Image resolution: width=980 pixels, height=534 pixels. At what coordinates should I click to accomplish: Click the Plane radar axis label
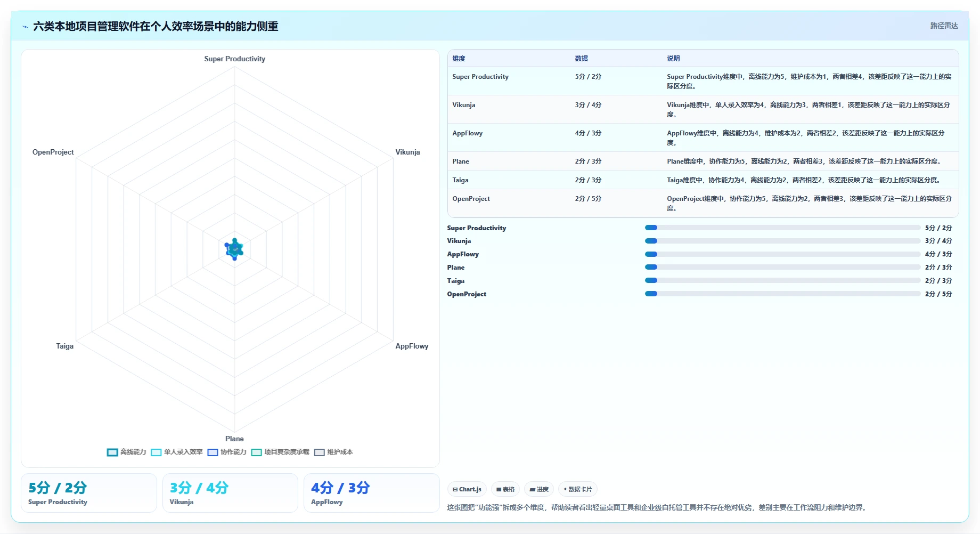coord(234,439)
